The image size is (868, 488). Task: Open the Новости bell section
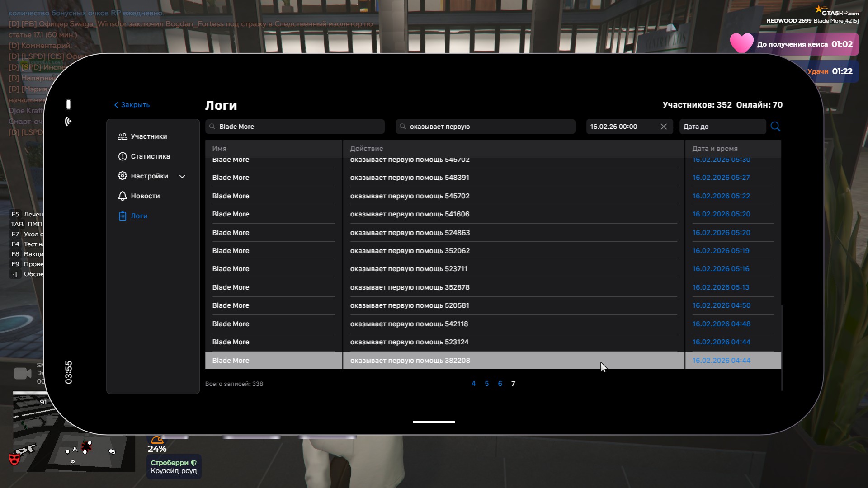(x=145, y=196)
